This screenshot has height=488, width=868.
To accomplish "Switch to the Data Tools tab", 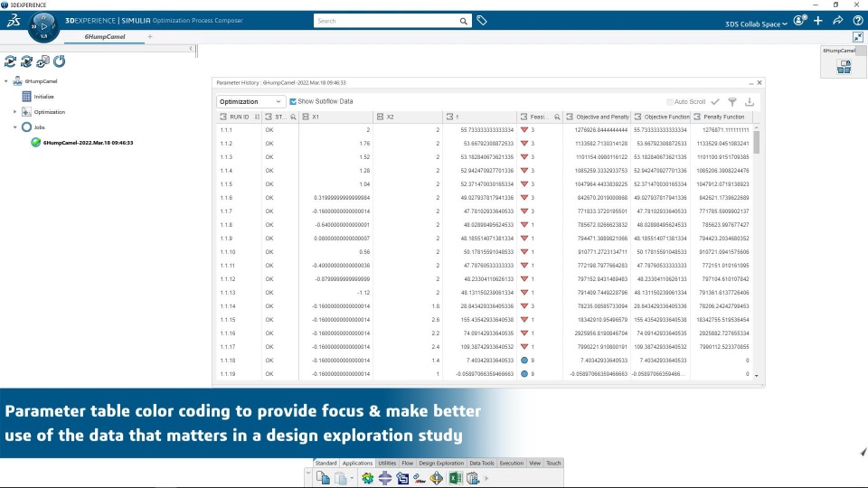I will [482, 463].
